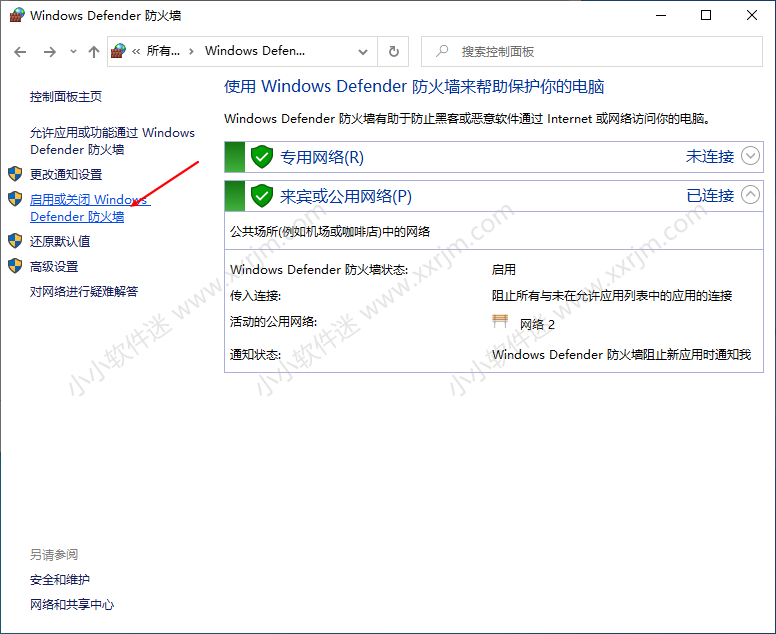Screen dimensions: 776x634
Task: Expand the 专用网络 section chevron
Action: (750, 157)
